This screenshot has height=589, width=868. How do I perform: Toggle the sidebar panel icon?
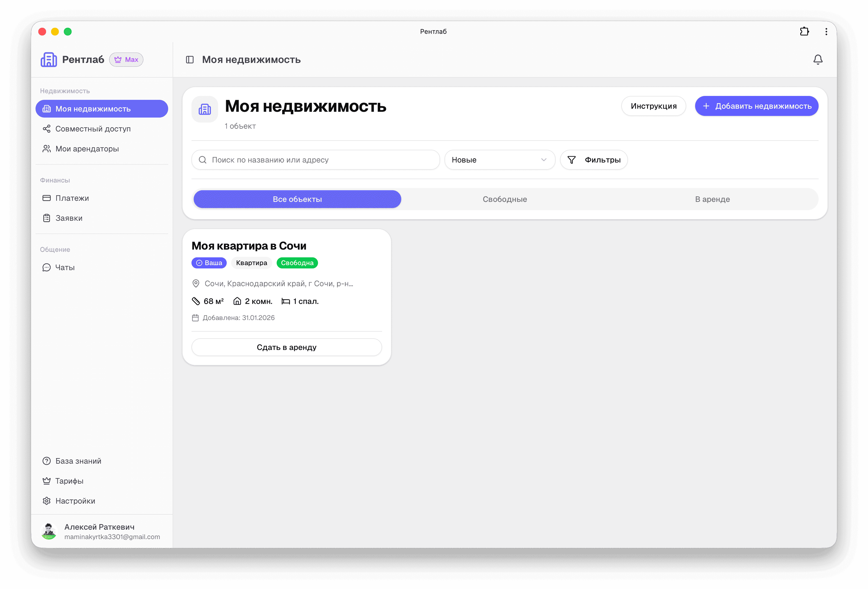click(x=190, y=60)
